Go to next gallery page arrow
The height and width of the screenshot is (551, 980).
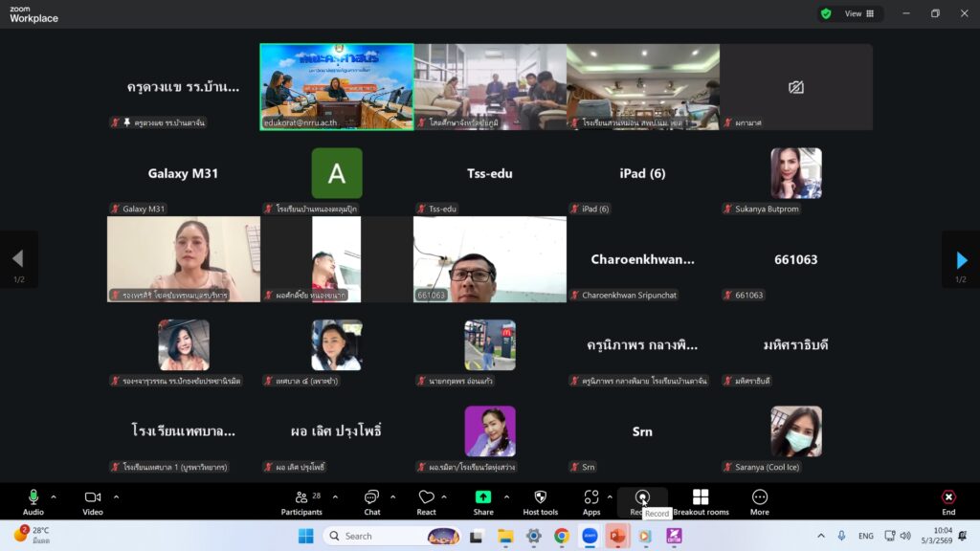coord(961,259)
